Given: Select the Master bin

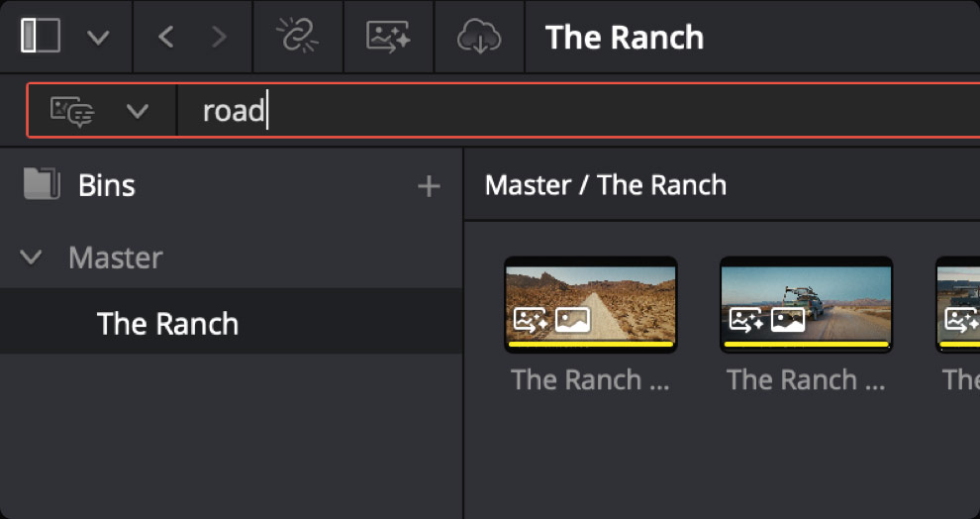Looking at the screenshot, I should point(116,257).
